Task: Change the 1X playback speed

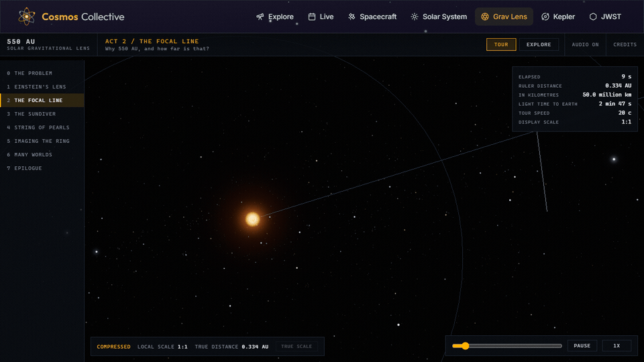Action: [616, 346]
